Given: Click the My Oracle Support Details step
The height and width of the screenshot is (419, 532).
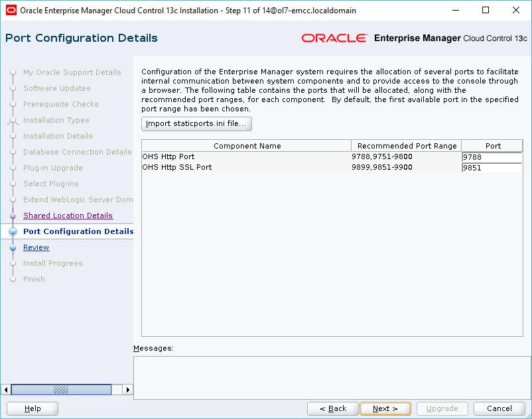Looking at the screenshot, I should [x=72, y=72].
